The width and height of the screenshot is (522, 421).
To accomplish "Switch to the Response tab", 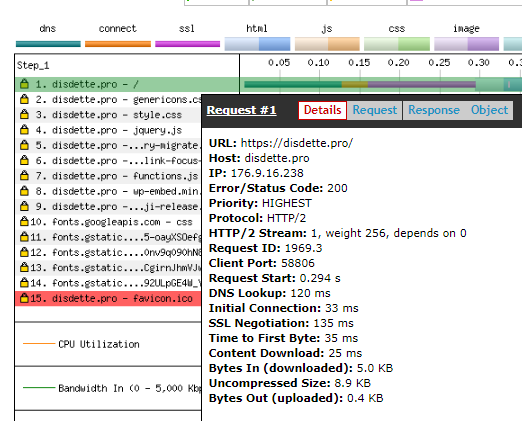I will coord(434,110).
